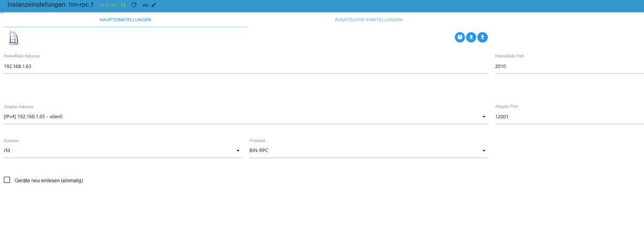The image size is (644, 226).
Task: Expand the Daemon rfd dropdown
Action: tap(123, 150)
